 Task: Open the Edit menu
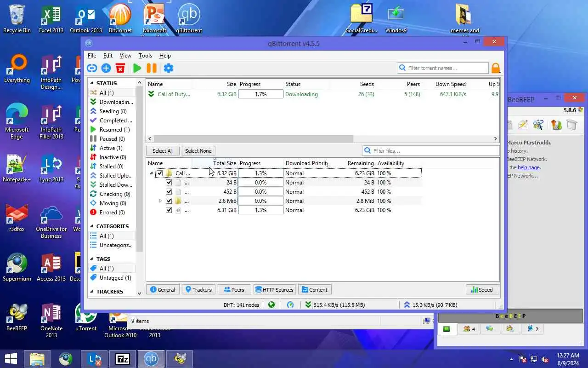108,56
